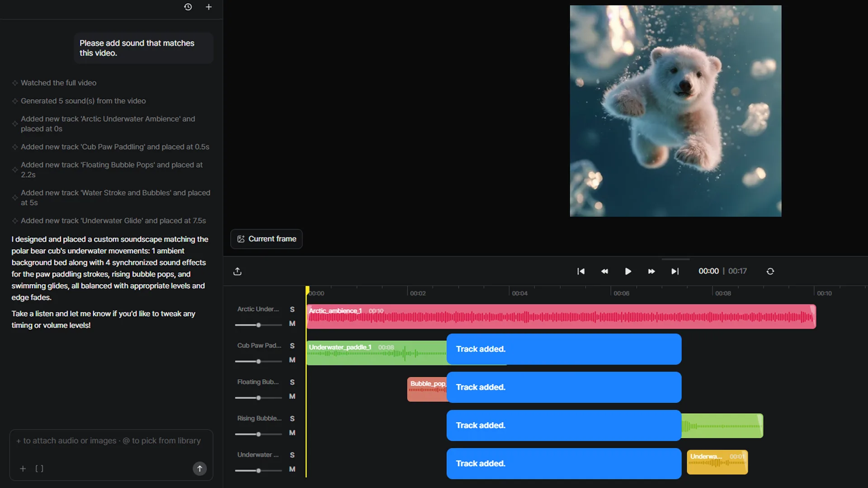Mute the Underwater ... track
This screenshot has width=868, height=488.
coord(292,469)
